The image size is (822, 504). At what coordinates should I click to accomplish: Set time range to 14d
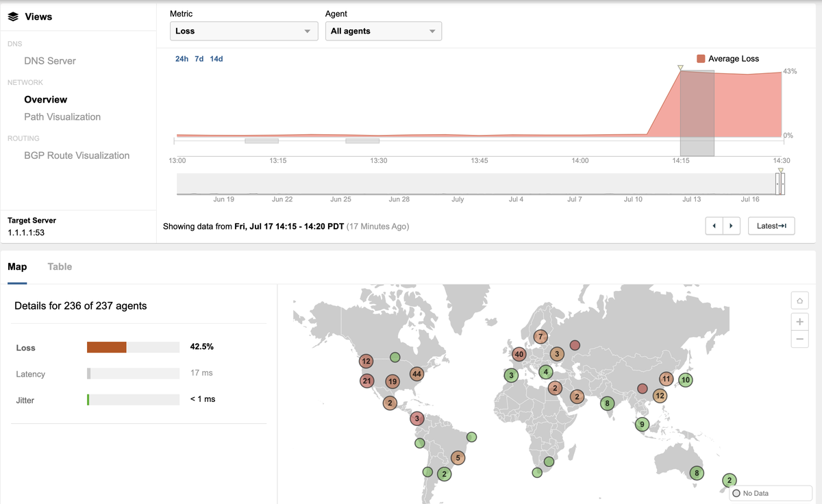click(x=216, y=59)
